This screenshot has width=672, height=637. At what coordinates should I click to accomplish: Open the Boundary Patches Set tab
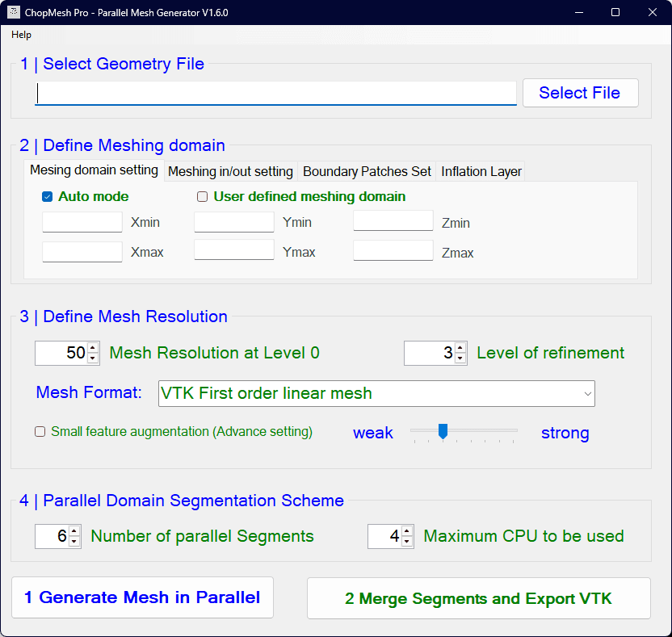point(367,171)
